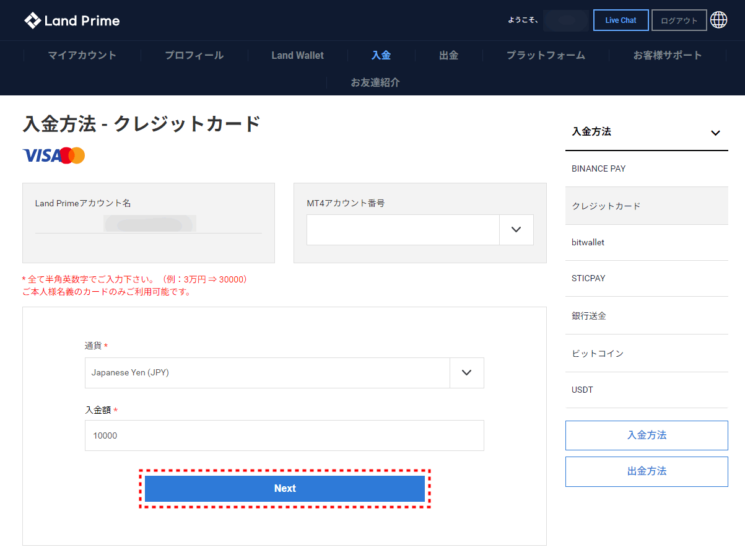Open お客様サポート menu
Screen dimensions: 745x560
click(x=668, y=55)
